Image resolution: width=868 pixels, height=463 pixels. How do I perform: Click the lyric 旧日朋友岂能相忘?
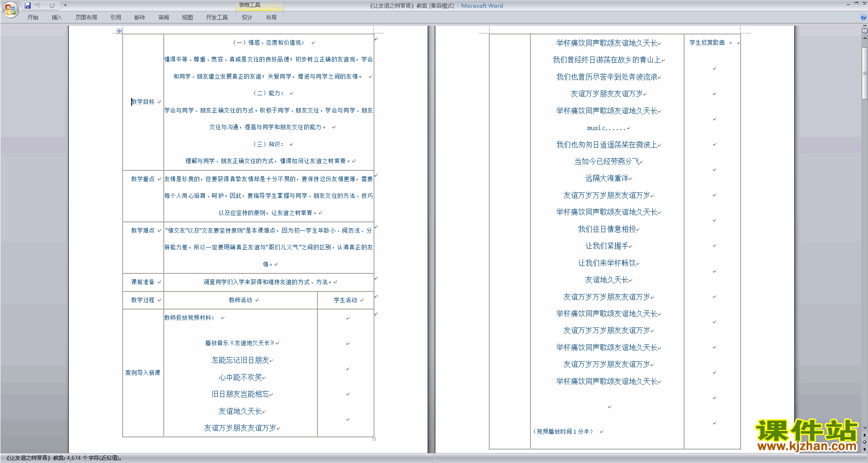(x=240, y=394)
